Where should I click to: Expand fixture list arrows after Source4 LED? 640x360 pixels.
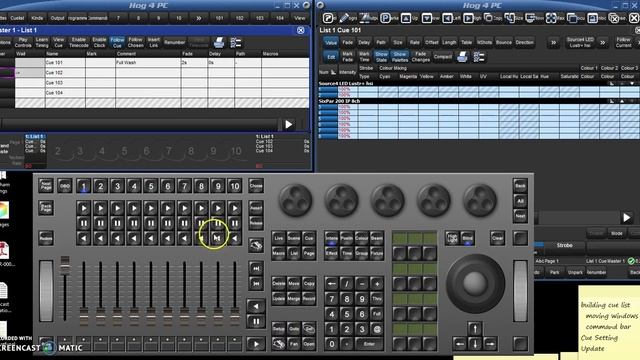click(603, 42)
